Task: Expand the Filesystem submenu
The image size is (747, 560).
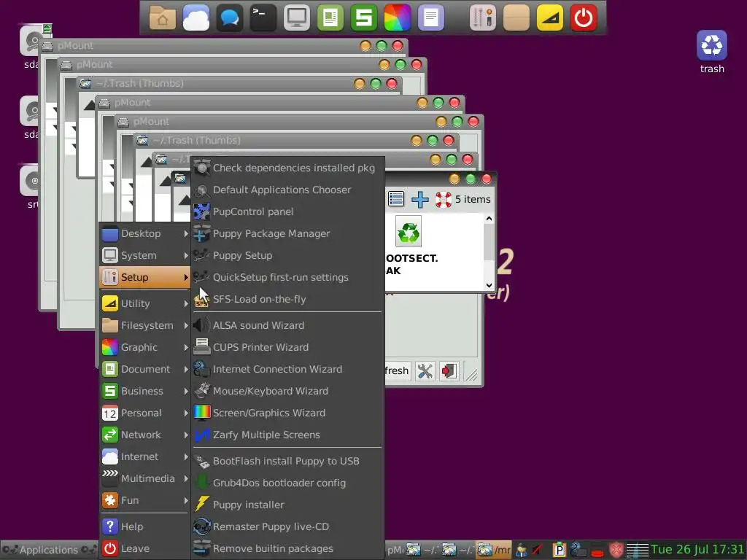Action: point(145,325)
